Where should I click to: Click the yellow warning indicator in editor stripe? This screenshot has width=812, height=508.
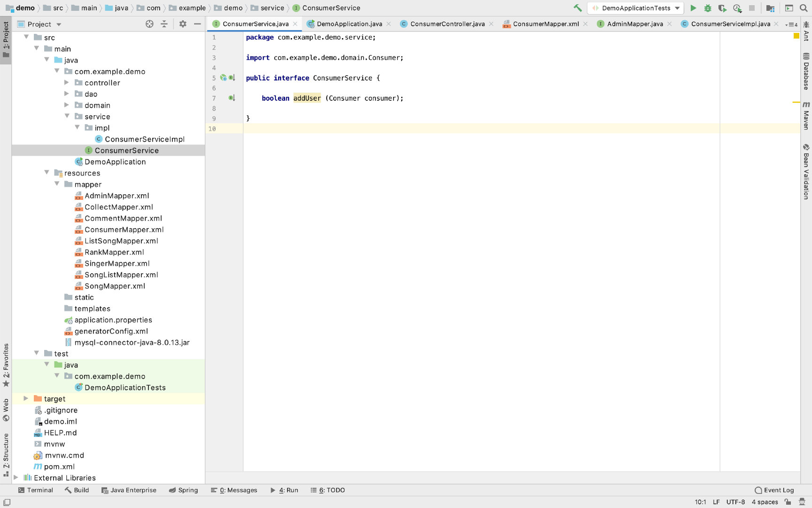point(796,36)
